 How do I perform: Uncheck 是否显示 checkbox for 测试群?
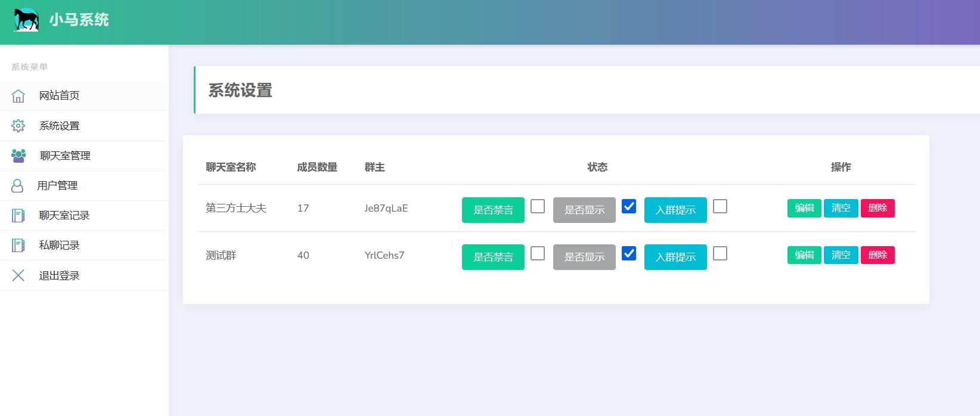click(629, 253)
